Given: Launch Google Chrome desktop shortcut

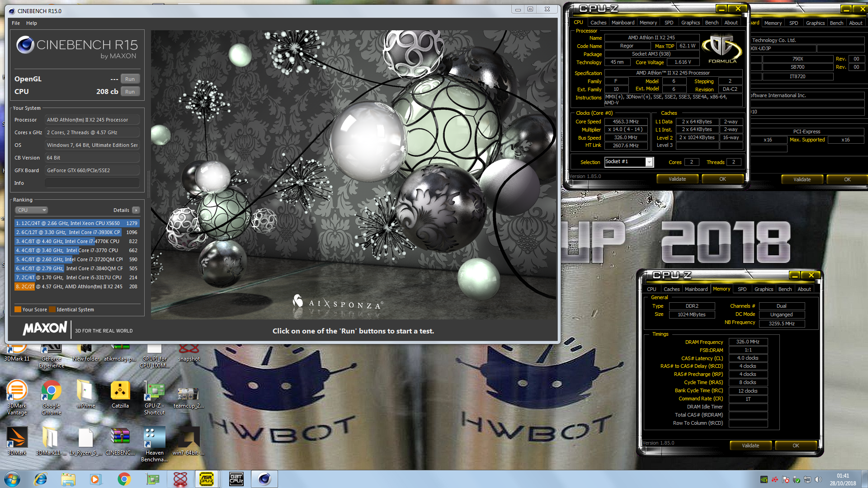Looking at the screenshot, I should pos(52,398).
